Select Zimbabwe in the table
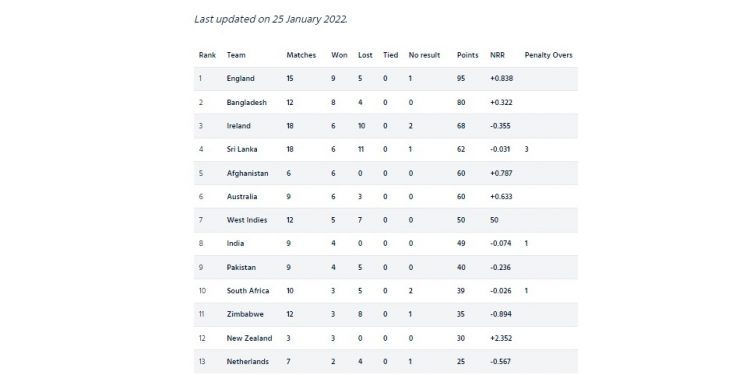The image size is (750, 375). 245,314
